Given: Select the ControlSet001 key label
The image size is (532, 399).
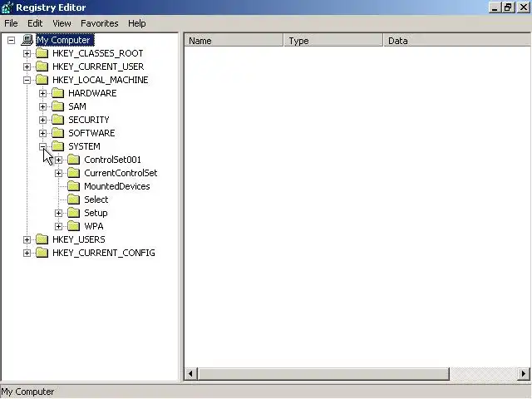Looking at the screenshot, I should pyautogui.click(x=113, y=160).
